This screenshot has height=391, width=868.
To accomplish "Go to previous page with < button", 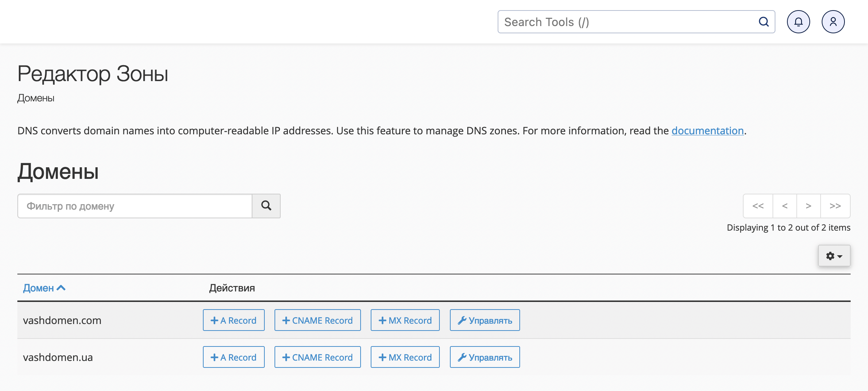I will pyautogui.click(x=785, y=206).
